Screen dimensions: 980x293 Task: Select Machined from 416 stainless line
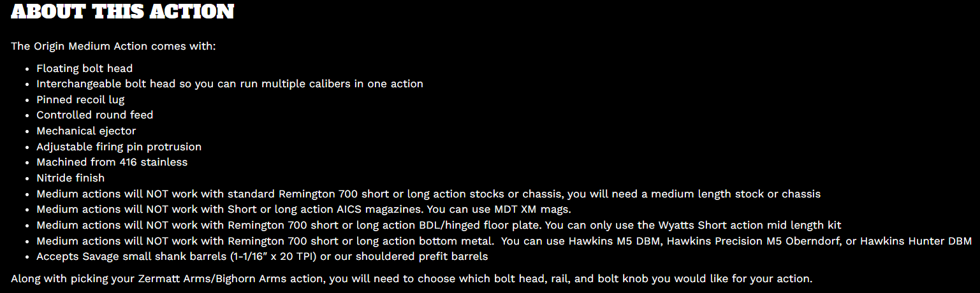pyautogui.click(x=112, y=162)
